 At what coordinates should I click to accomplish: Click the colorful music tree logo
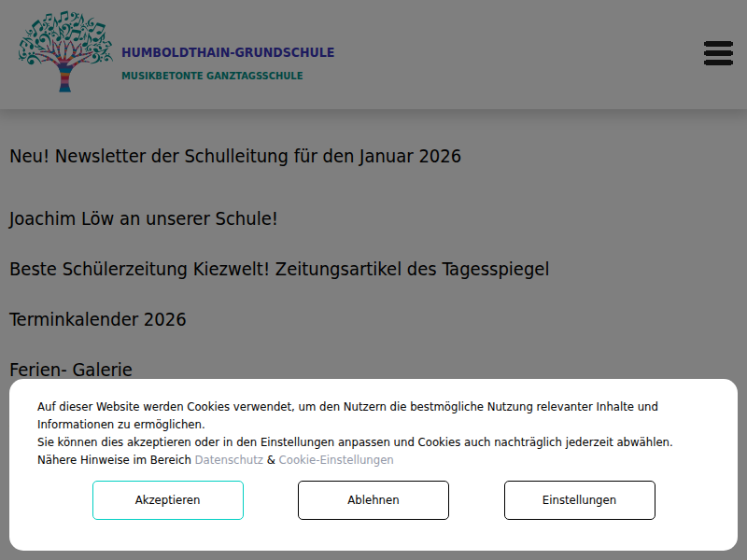point(64,52)
